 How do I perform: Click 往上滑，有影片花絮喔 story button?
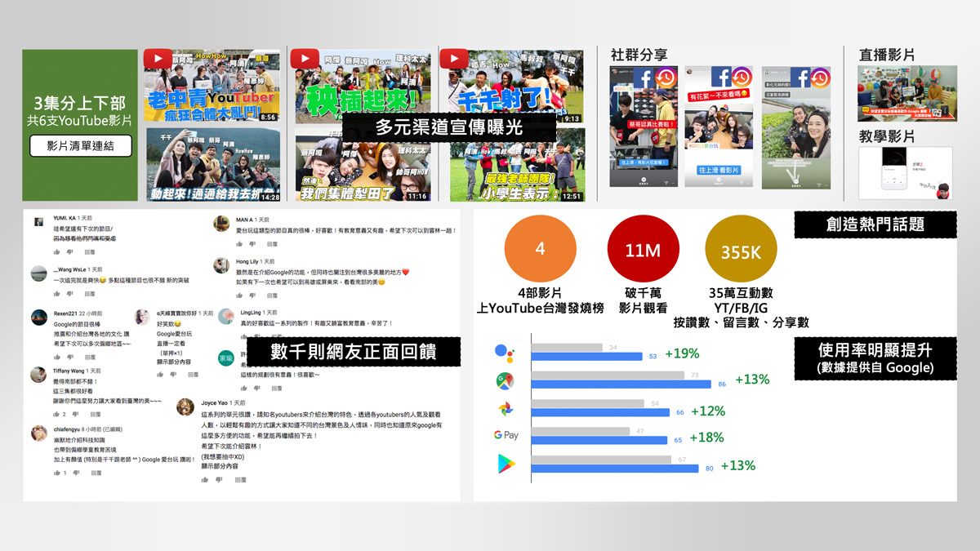click(644, 162)
